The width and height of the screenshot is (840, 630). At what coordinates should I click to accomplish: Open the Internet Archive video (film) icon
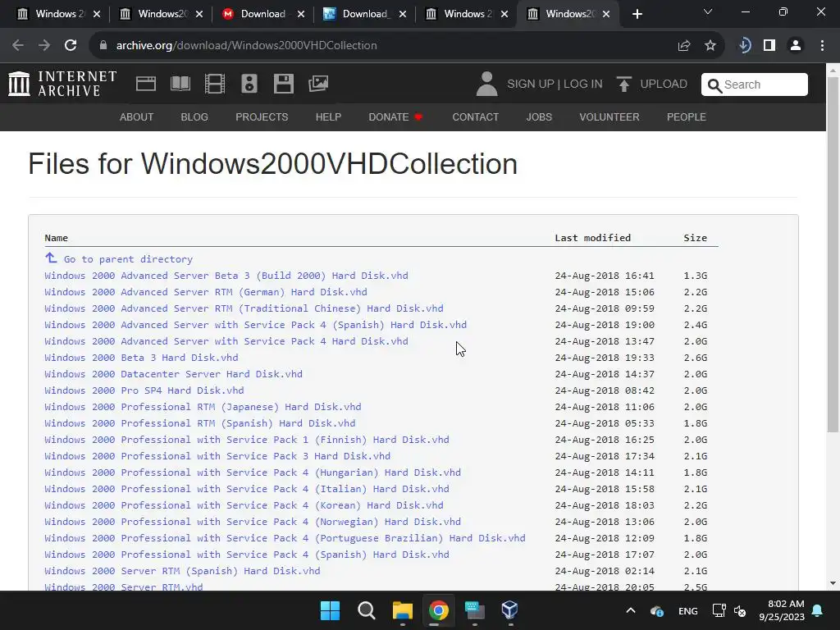coord(215,84)
